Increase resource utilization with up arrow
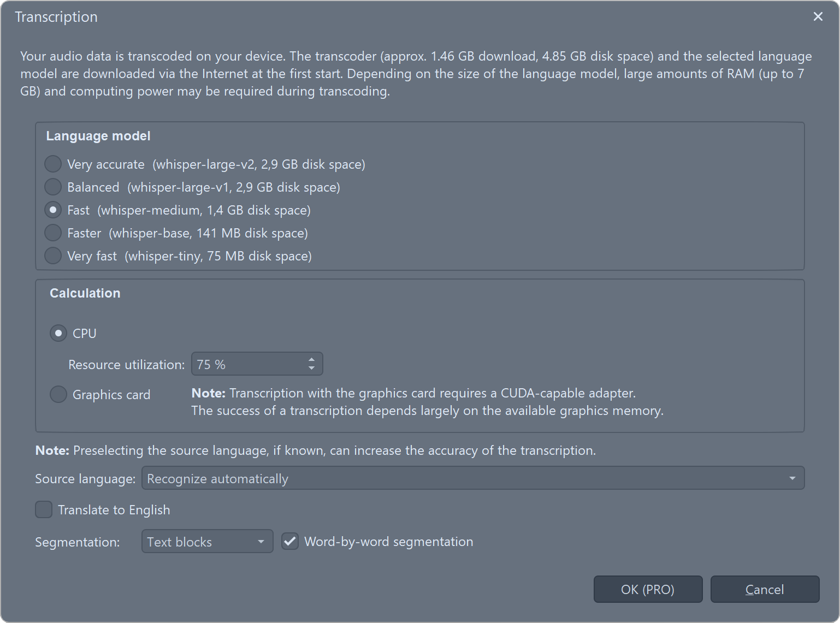 (x=311, y=360)
